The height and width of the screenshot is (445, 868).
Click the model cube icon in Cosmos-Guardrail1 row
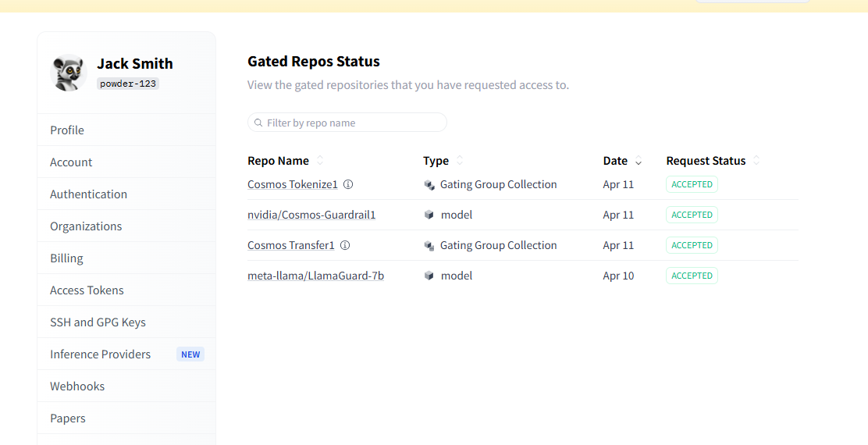point(429,215)
